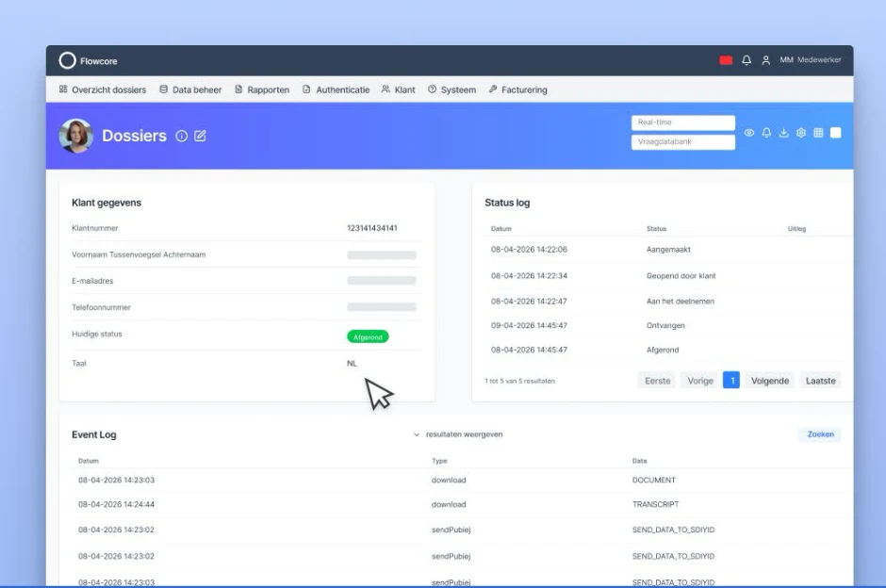The height and width of the screenshot is (588, 886).
Task: Click the Facturering key icon
Action: tap(493, 90)
